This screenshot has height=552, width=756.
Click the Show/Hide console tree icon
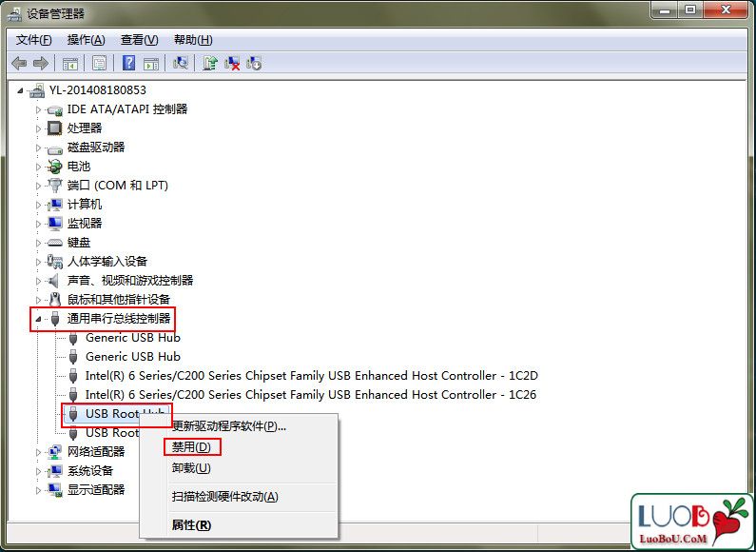pos(69,63)
